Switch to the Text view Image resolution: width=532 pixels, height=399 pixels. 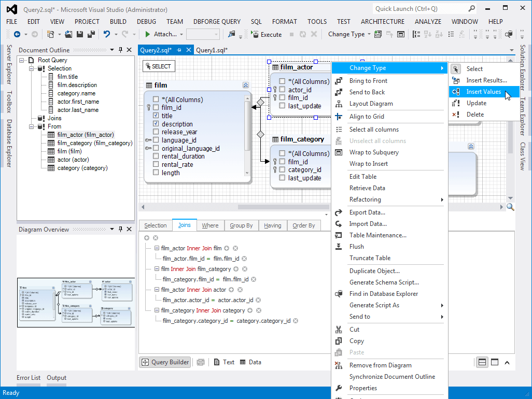(x=225, y=362)
